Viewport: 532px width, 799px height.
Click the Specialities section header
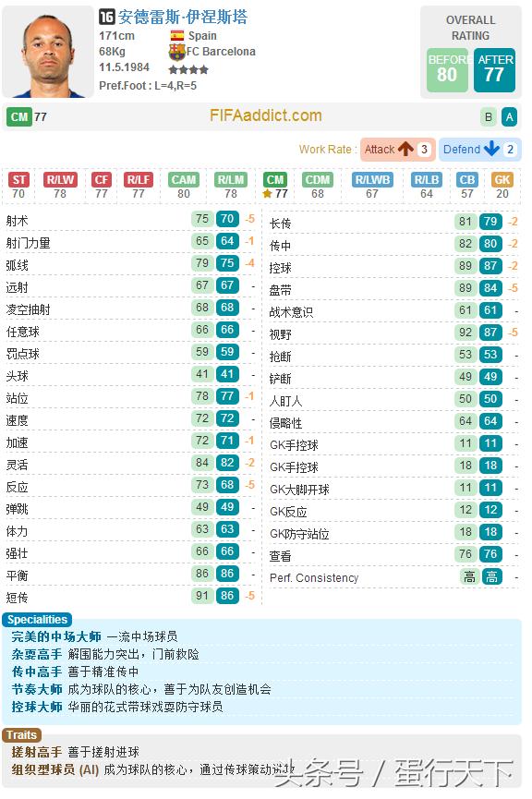click(x=37, y=620)
